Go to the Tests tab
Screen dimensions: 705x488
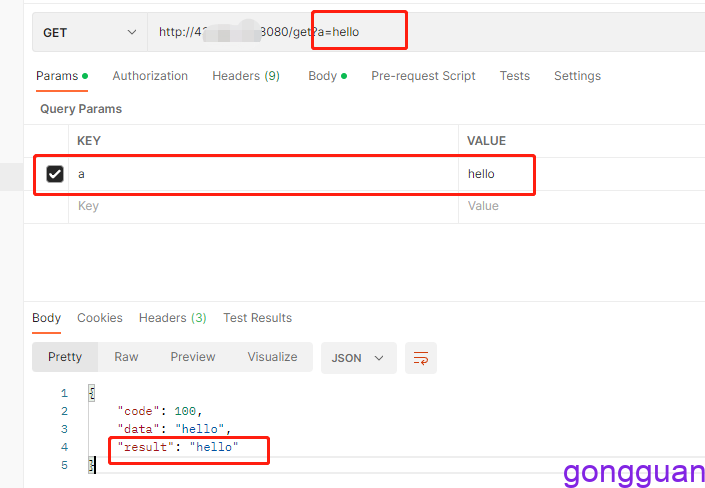tap(515, 76)
